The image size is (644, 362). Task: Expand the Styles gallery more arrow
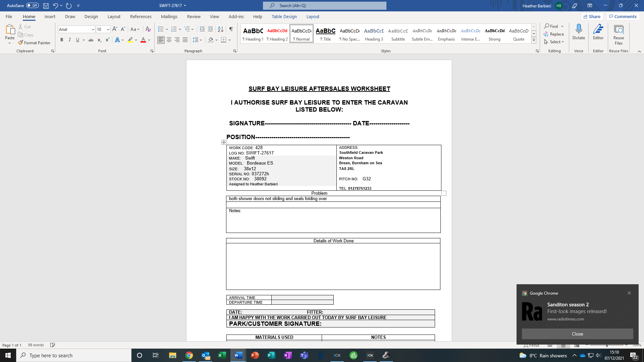click(534, 41)
